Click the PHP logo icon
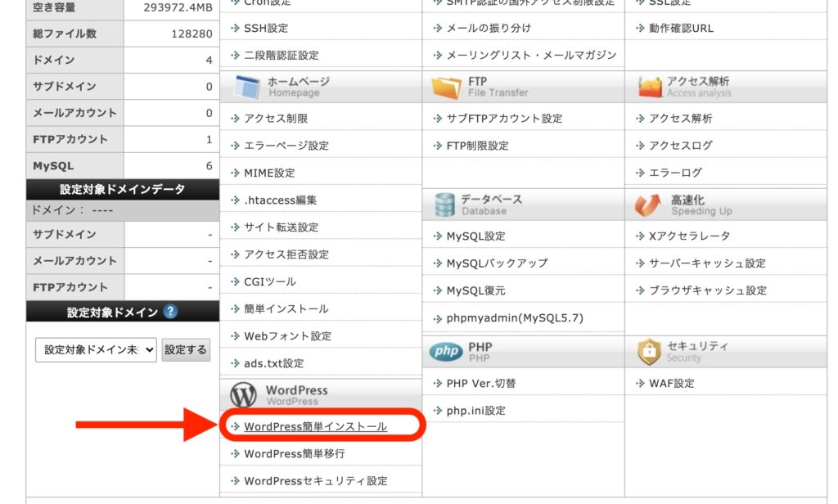 click(446, 351)
